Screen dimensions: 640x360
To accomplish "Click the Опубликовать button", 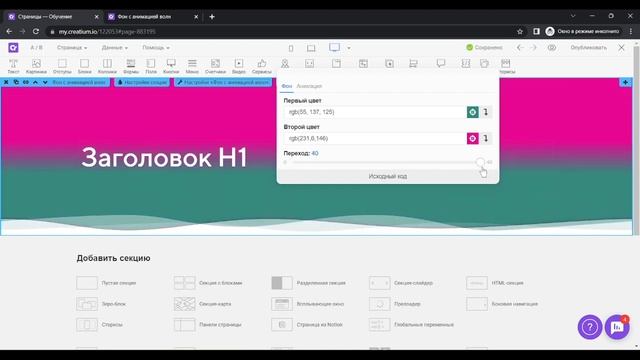I will (x=589, y=48).
